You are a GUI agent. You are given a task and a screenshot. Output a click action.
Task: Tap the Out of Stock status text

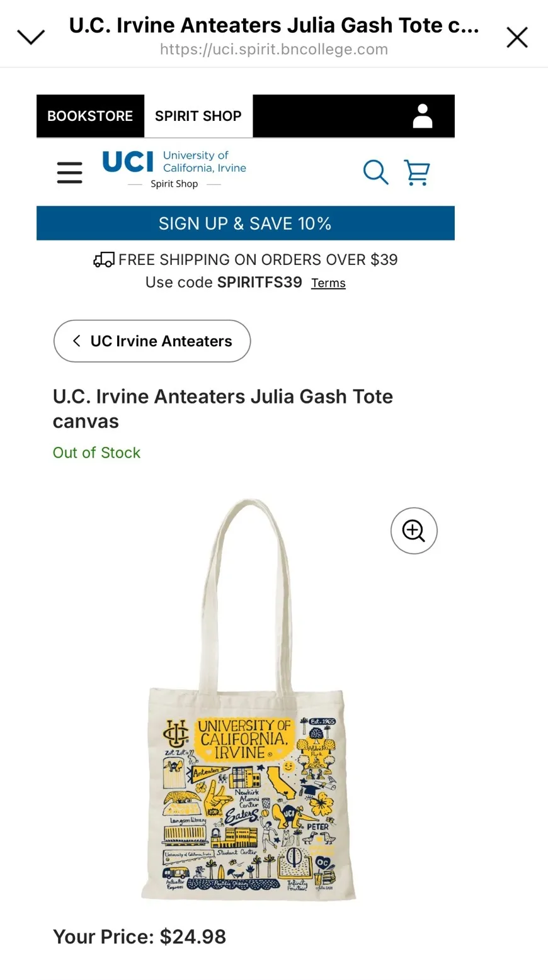[x=96, y=453]
